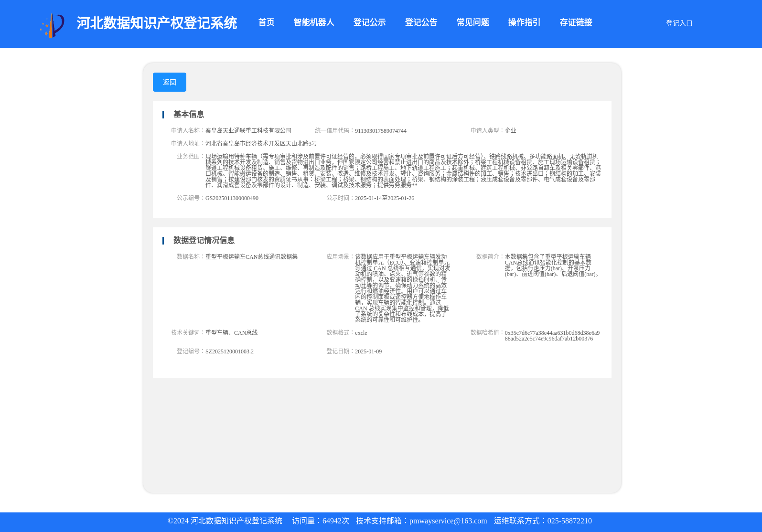Select publicity period 2025-01-14至2025-01-26

pos(385,198)
